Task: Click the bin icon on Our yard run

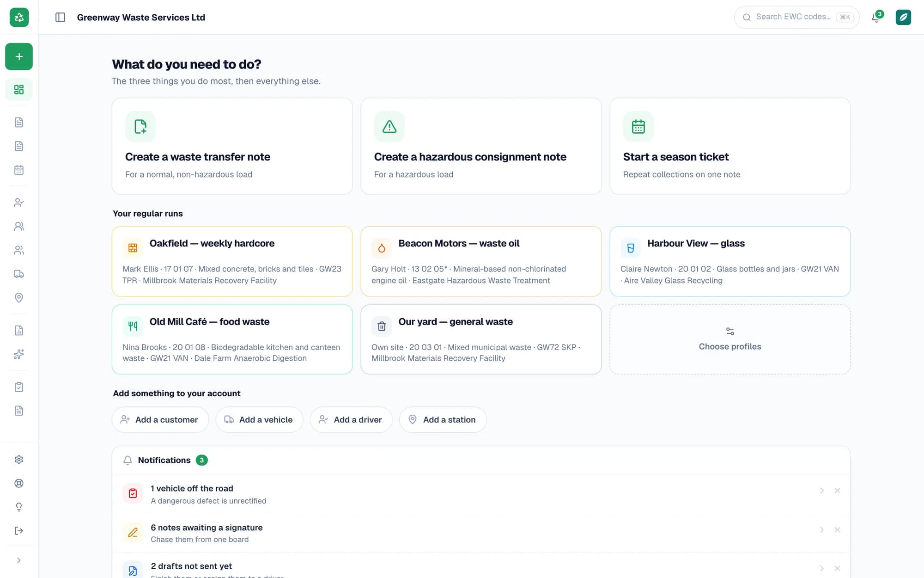Action: pos(382,326)
